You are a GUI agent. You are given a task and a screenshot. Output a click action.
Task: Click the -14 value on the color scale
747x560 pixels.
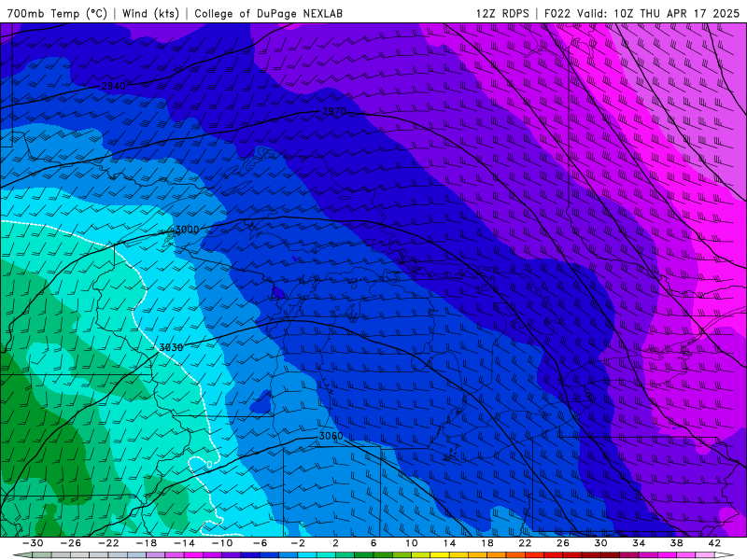184,543
